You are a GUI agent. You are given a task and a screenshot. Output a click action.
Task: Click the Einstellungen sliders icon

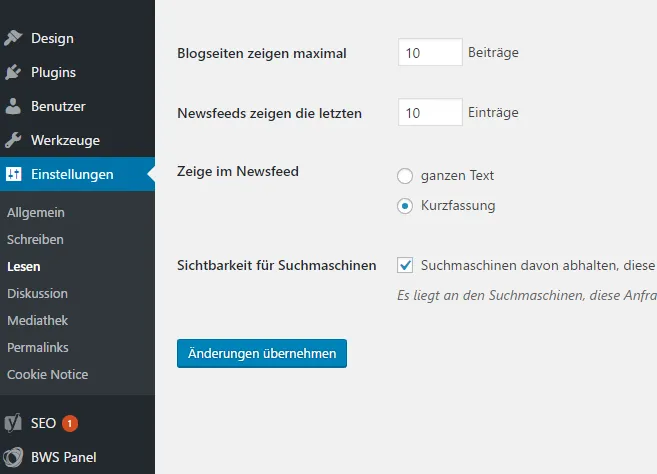click(13, 174)
